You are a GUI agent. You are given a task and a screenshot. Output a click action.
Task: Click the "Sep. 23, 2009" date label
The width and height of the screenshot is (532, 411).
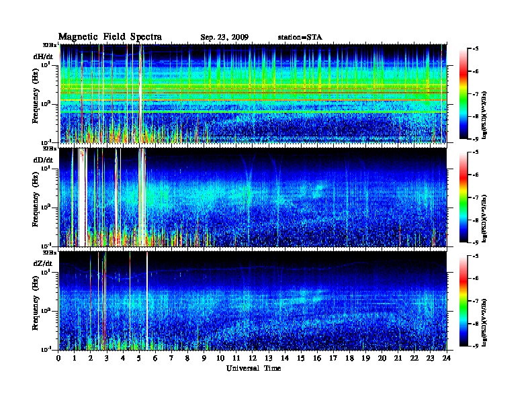coord(224,38)
